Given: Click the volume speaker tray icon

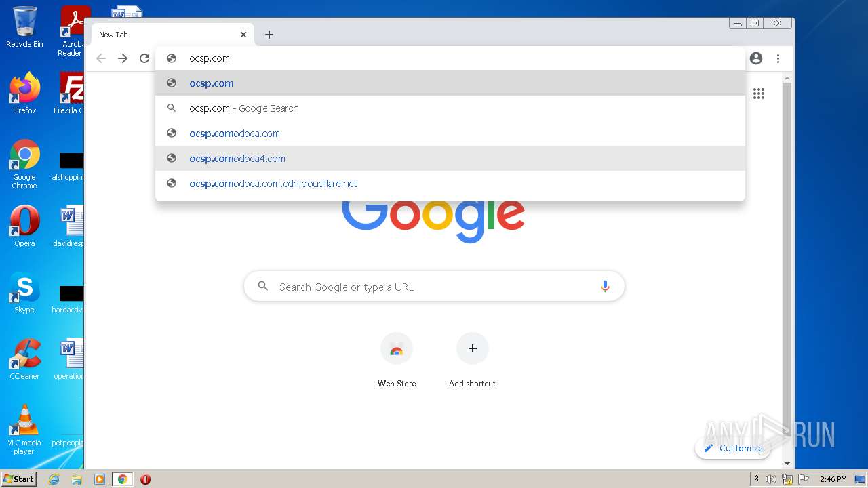Looking at the screenshot, I should tap(771, 479).
